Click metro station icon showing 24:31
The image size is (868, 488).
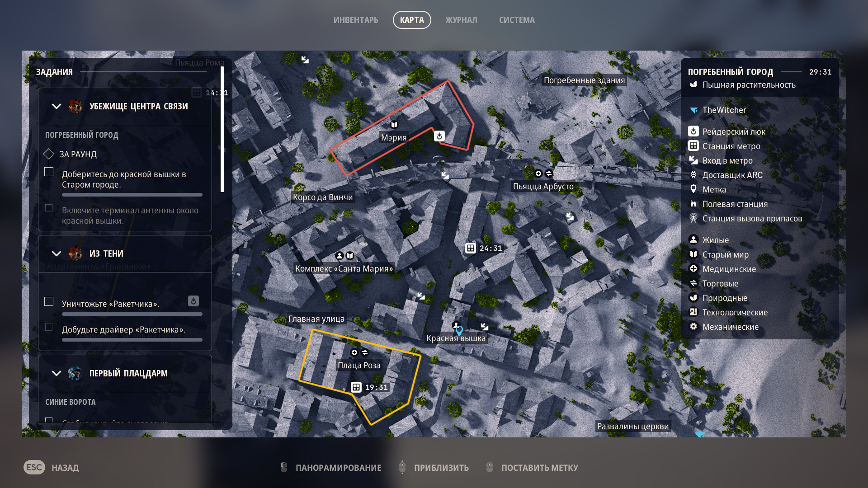471,248
